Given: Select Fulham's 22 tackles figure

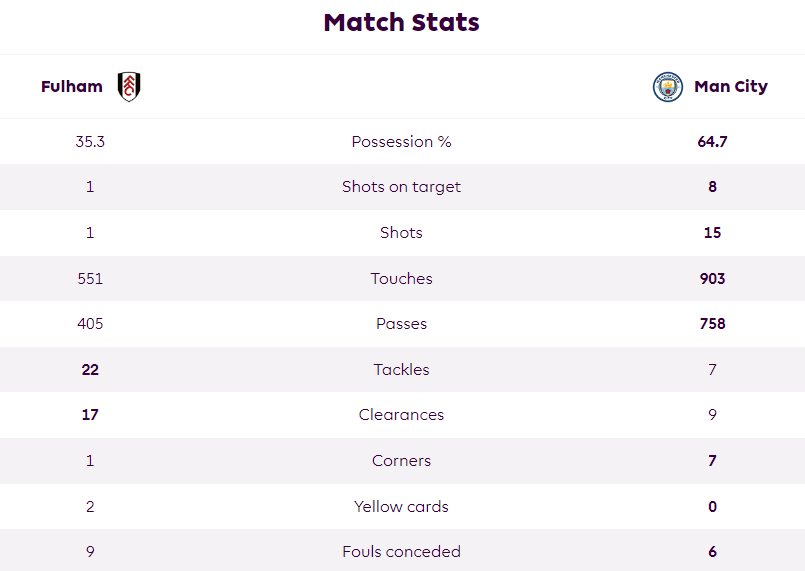Looking at the screenshot, I should click(90, 370).
